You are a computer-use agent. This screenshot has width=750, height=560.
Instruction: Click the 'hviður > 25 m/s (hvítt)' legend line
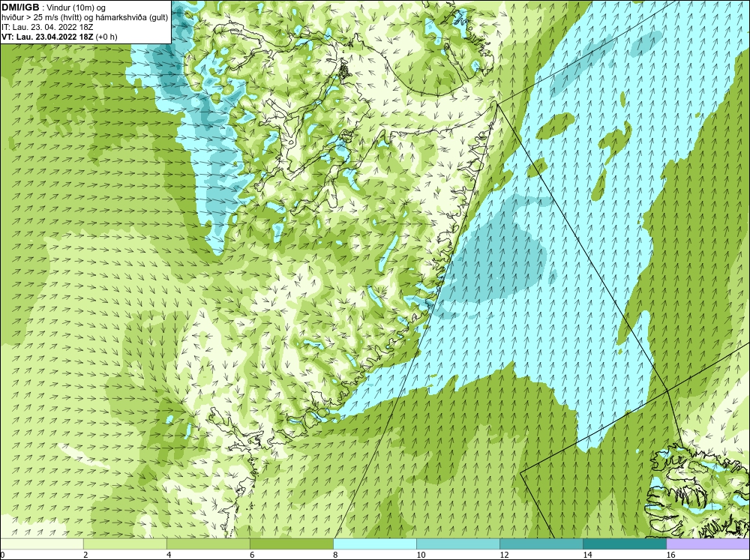84,17
